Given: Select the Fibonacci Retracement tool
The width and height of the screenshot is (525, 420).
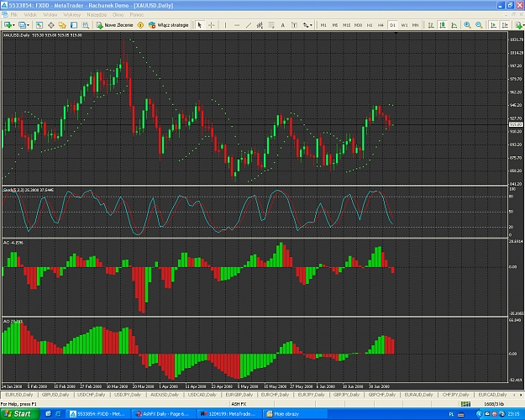Looking at the screenshot, I should click(x=271, y=25).
